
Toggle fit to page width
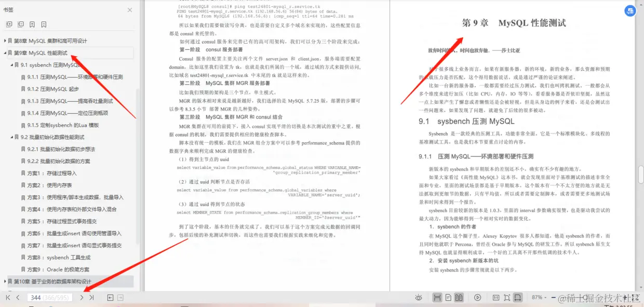pos(517,298)
